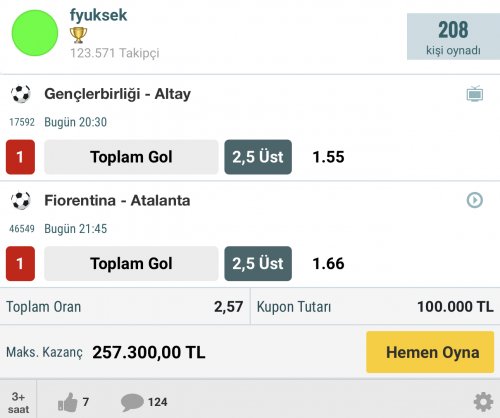Open Gençlerbirliği - Altay match details
Viewport: 500px width, 418px height.
click(117, 94)
